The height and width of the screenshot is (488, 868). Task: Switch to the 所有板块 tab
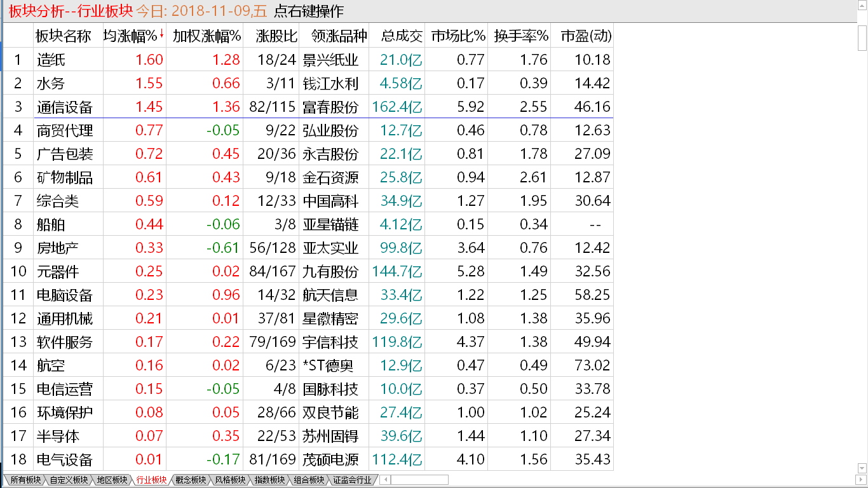pos(25,480)
